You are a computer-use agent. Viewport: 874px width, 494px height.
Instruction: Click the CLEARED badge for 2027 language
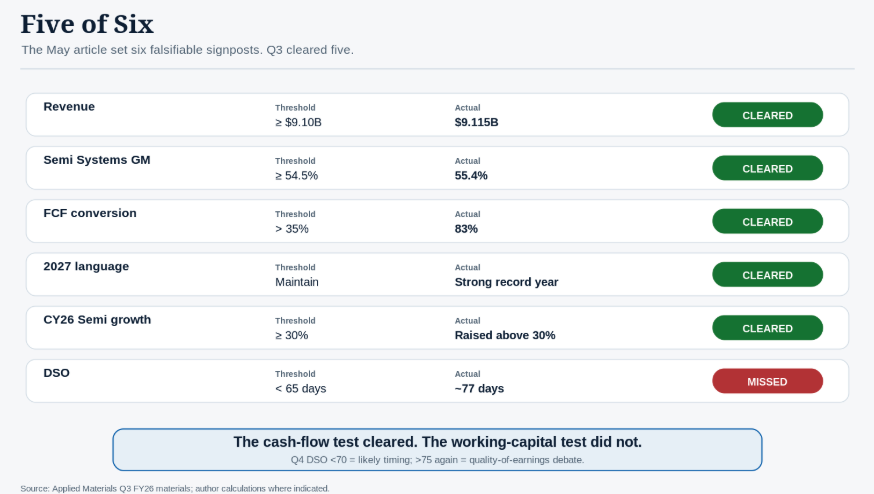click(x=767, y=275)
